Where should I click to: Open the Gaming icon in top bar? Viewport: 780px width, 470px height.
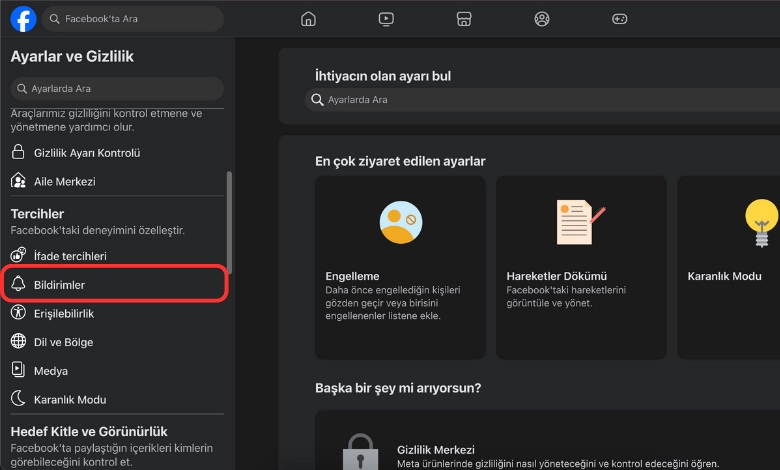coord(619,19)
